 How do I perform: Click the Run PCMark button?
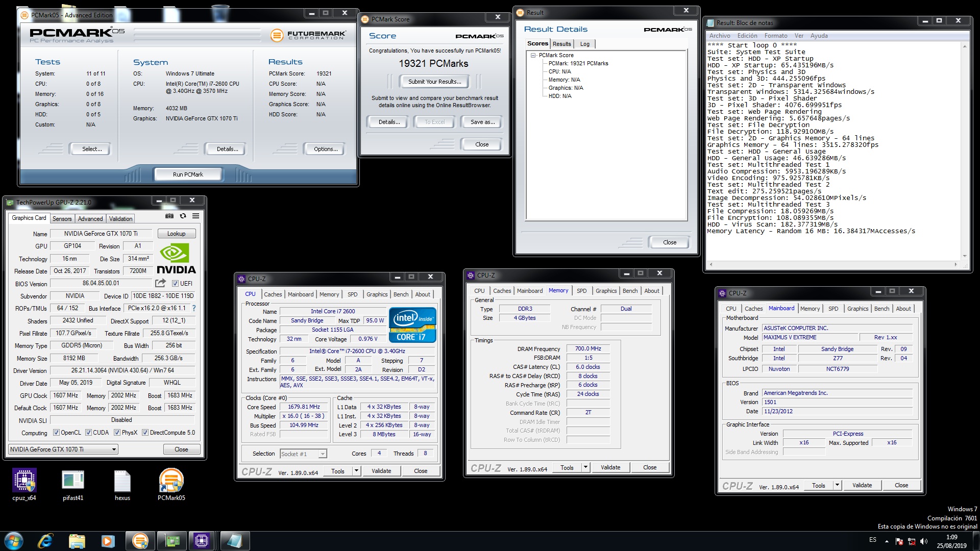click(x=188, y=174)
